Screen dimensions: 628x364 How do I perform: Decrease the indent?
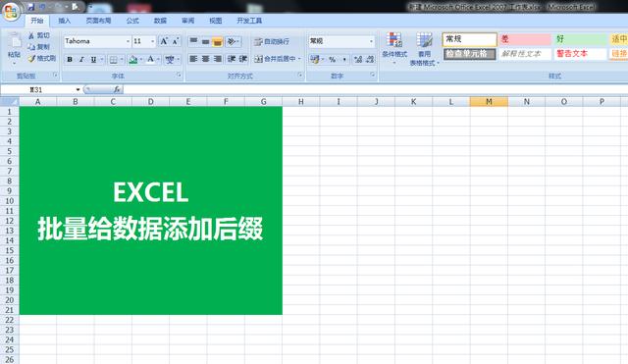(x=232, y=59)
